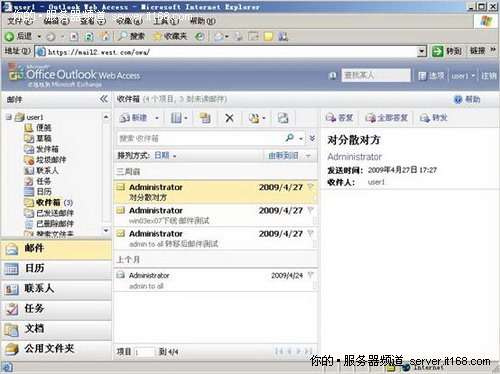Open Contacts (联系人) folder in tree
The width and height of the screenshot is (500, 374).
41,170
